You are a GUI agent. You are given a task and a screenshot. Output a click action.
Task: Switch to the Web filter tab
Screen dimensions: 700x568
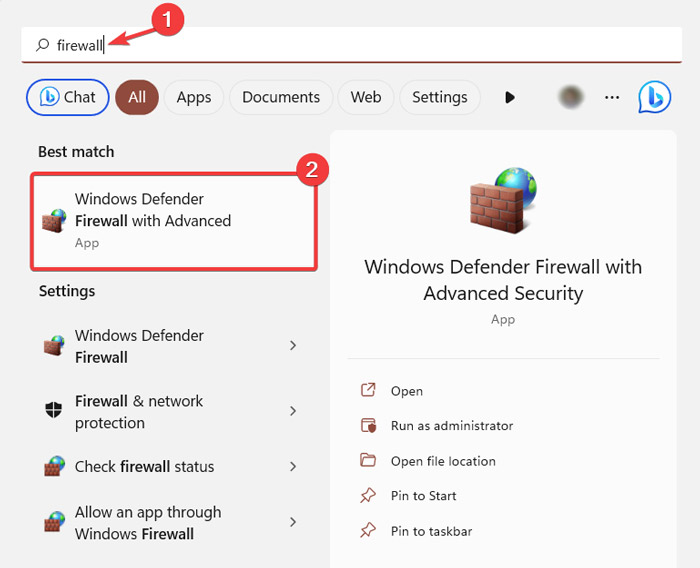click(366, 97)
